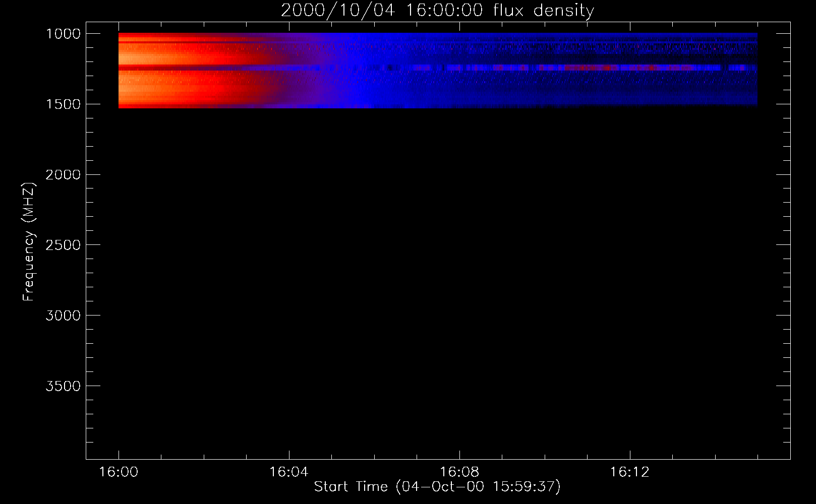Click the 1500 frequency tick label
This screenshot has width=816, height=504.
pyautogui.click(x=63, y=104)
